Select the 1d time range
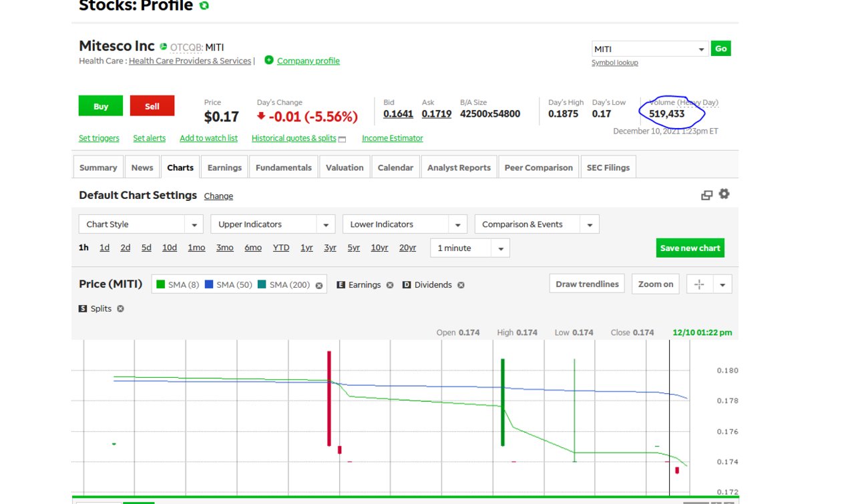 tap(105, 248)
